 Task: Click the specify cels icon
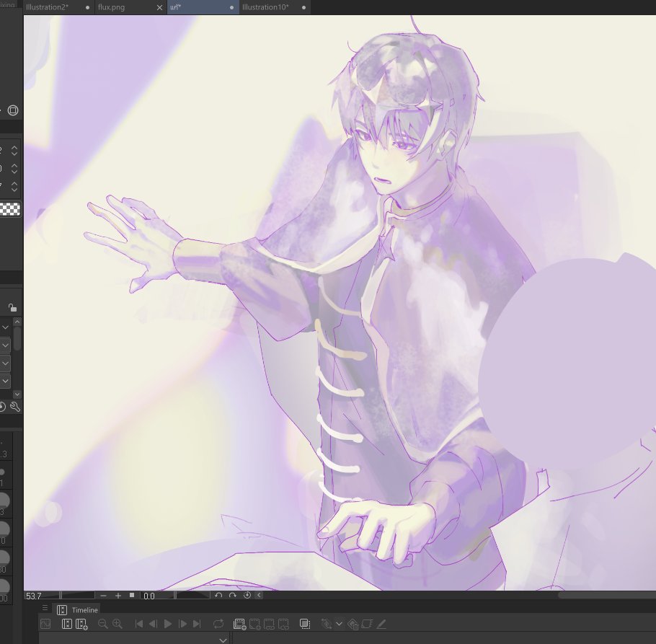269,625
